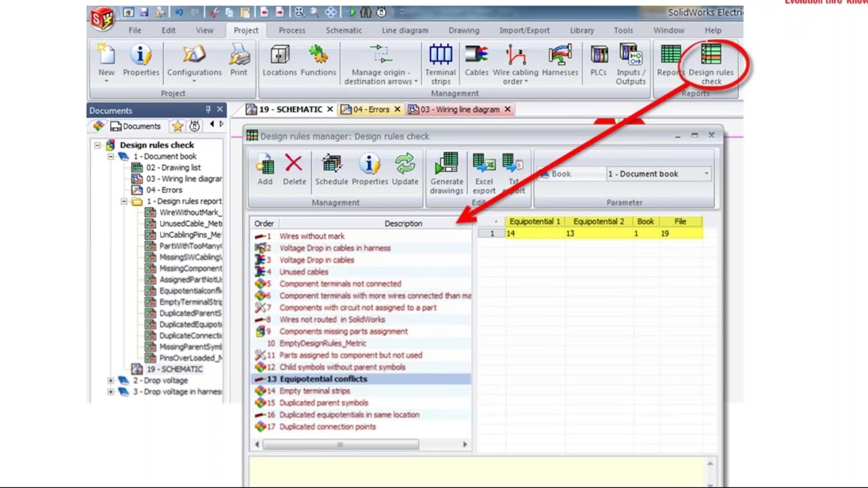Select the 02 - Drawing list tree item
Image resolution: width=868 pixels, height=488 pixels.
tap(173, 167)
